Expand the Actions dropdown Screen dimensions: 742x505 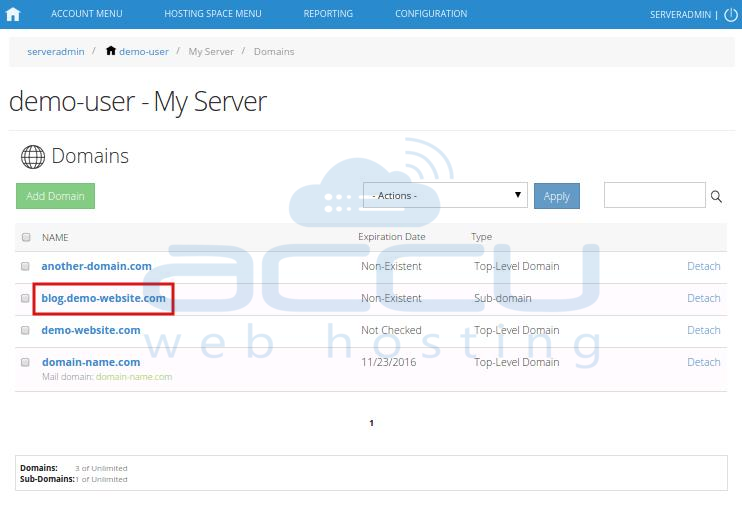[x=445, y=195]
